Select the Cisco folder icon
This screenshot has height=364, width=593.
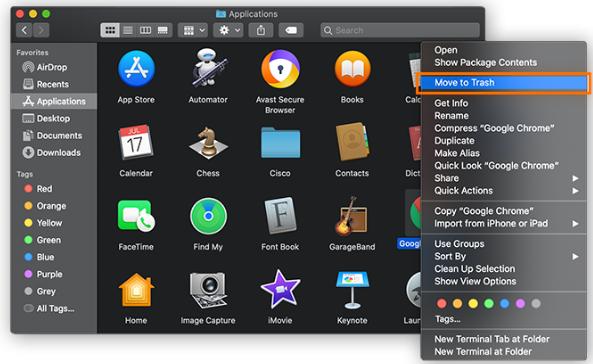(280, 143)
